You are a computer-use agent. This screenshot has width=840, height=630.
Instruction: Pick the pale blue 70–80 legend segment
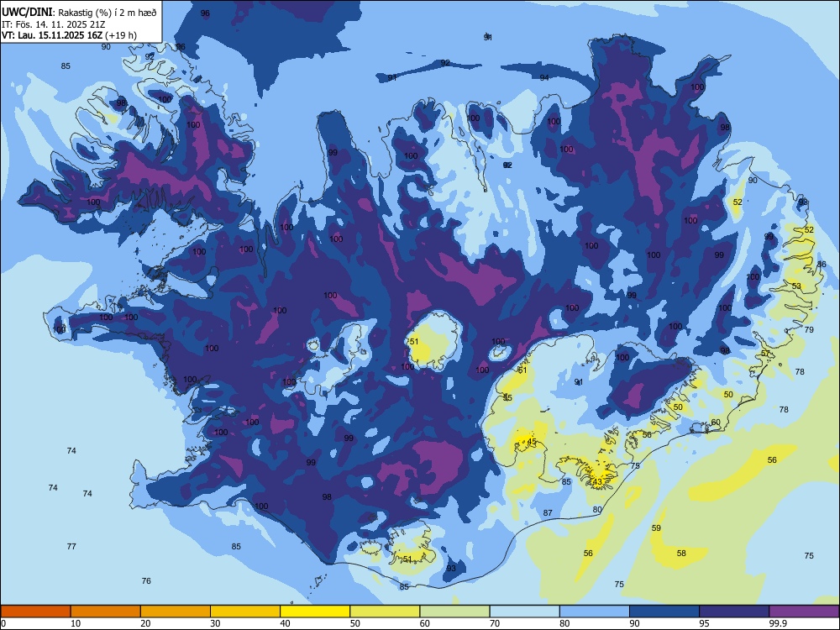click(524, 612)
